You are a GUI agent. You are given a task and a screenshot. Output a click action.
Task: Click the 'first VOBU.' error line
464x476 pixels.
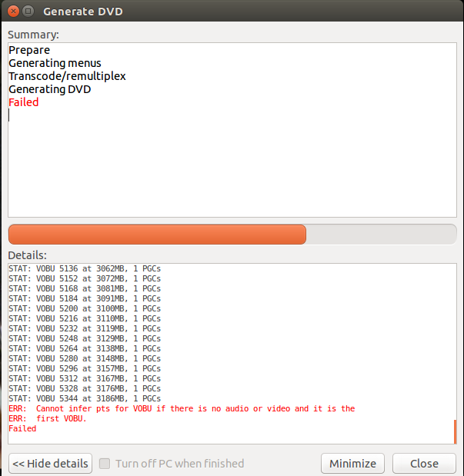48,418
